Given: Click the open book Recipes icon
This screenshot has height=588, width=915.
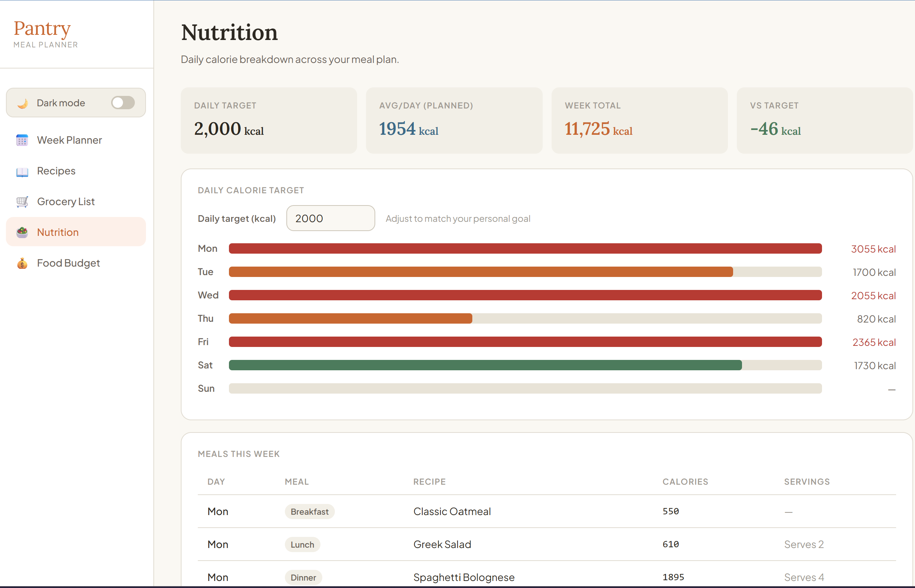Looking at the screenshot, I should tap(22, 171).
